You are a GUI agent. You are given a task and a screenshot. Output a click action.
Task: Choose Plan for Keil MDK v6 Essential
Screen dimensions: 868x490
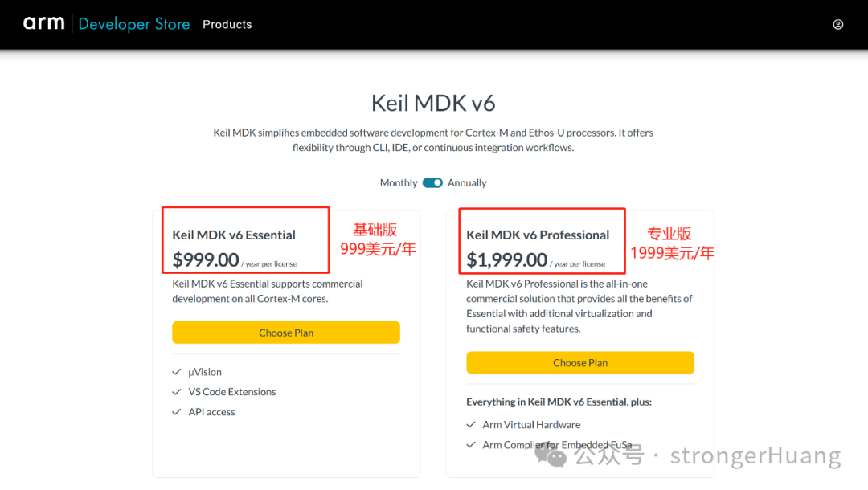[286, 332]
